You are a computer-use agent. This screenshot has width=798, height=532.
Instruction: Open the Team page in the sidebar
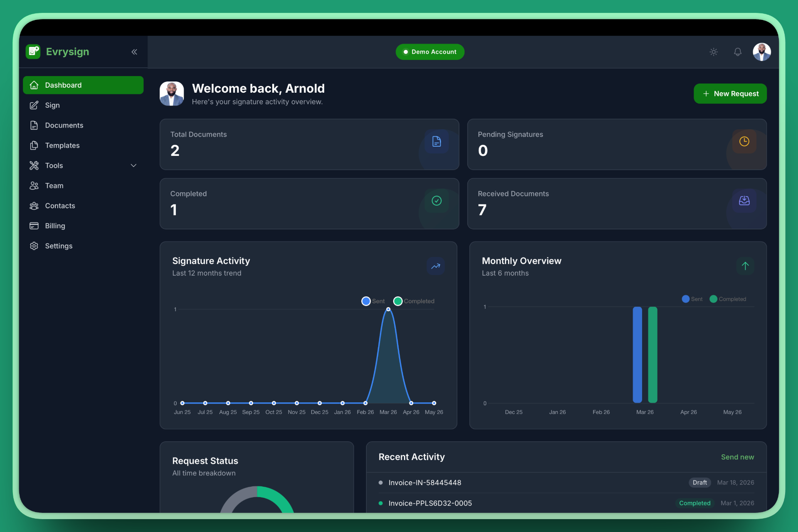(83, 185)
